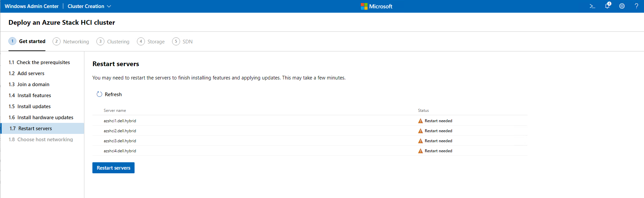Sort by the Server name column header

coord(115,111)
